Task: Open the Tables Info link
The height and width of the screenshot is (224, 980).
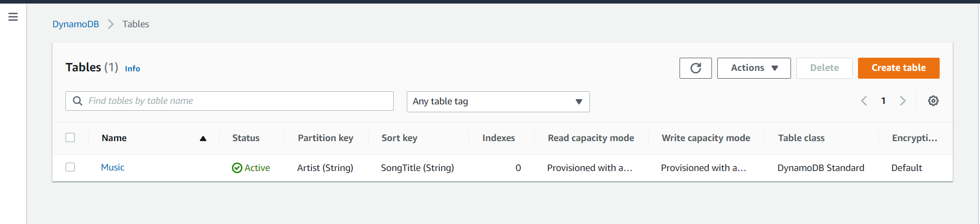Action: pos(132,69)
